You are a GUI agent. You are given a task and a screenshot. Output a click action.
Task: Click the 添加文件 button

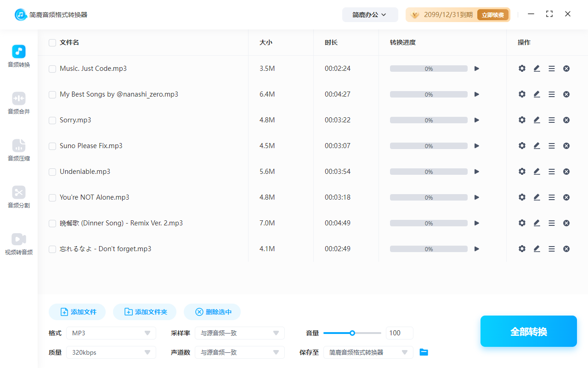pos(77,312)
